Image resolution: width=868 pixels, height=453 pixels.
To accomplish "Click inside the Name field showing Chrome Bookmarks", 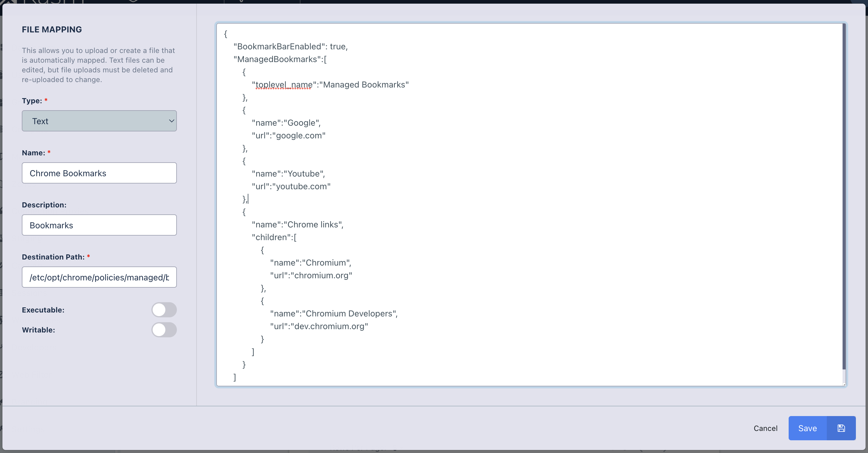I will point(99,173).
